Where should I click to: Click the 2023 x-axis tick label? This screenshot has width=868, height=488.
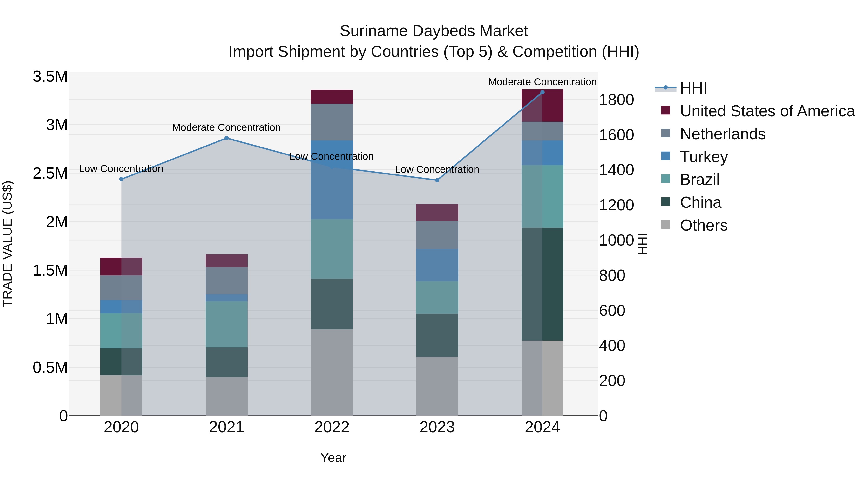pyautogui.click(x=437, y=427)
